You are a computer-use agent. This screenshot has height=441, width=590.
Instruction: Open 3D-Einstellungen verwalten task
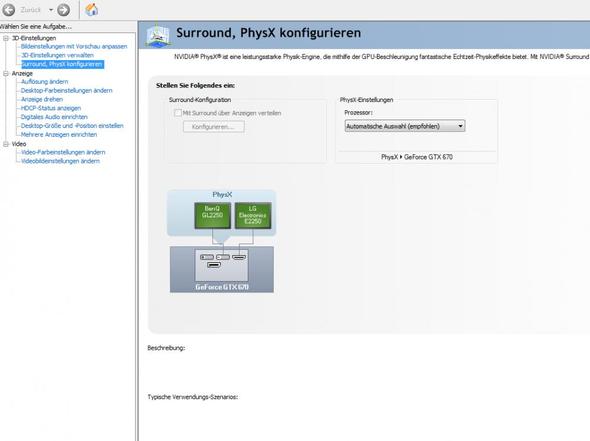click(57, 55)
